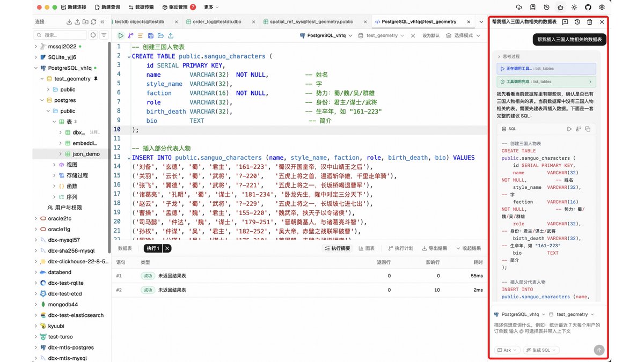The height and width of the screenshot is (362, 644).
Task: Click the import connections download icon
Action: tap(69, 21)
